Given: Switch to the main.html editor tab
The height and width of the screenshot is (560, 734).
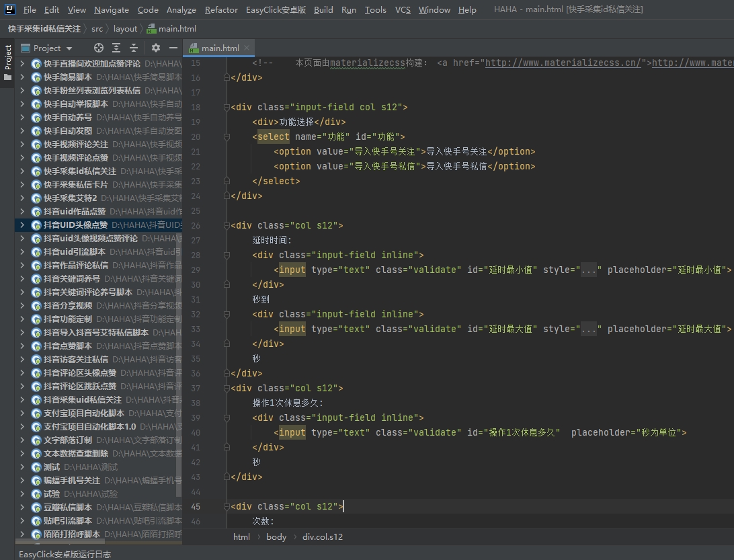Looking at the screenshot, I should coord(220,48).
